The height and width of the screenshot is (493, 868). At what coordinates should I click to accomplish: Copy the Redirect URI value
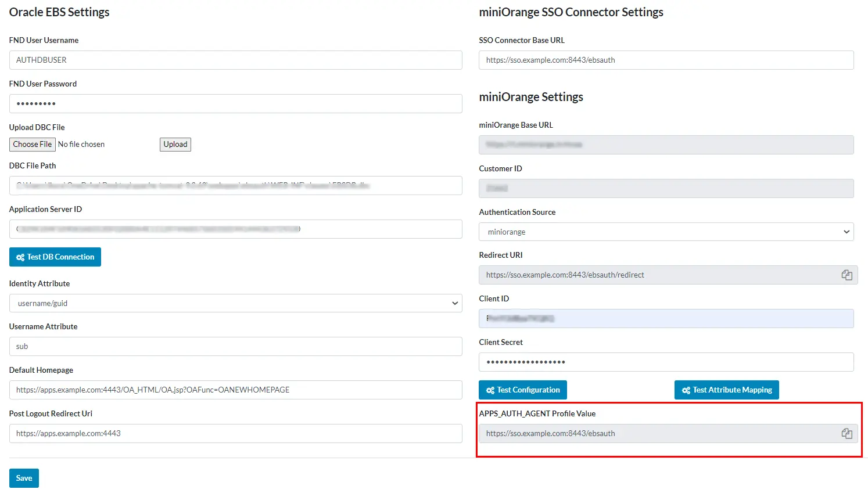click(847, 275)
